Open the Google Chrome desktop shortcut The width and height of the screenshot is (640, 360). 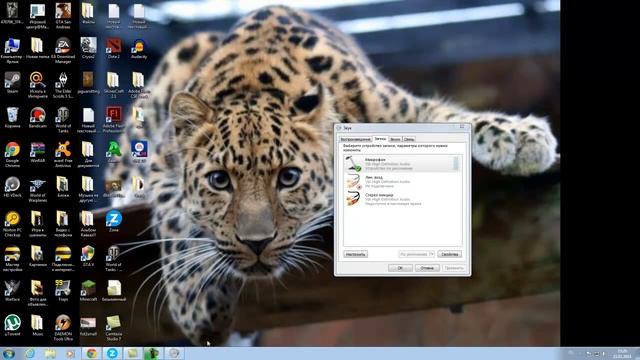(12, 154)
